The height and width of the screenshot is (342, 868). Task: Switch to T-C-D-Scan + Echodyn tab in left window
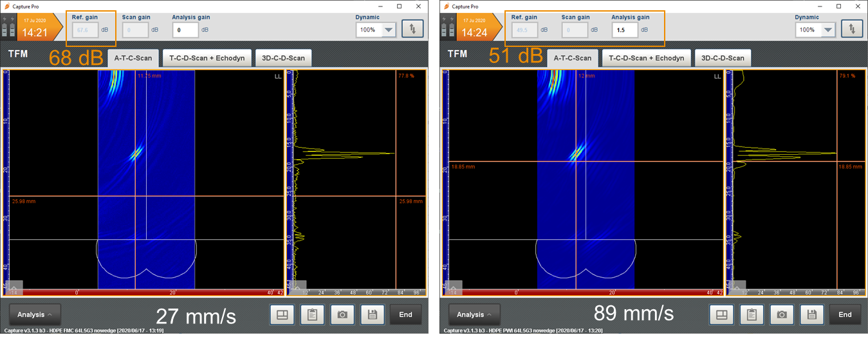coord(207,58)
